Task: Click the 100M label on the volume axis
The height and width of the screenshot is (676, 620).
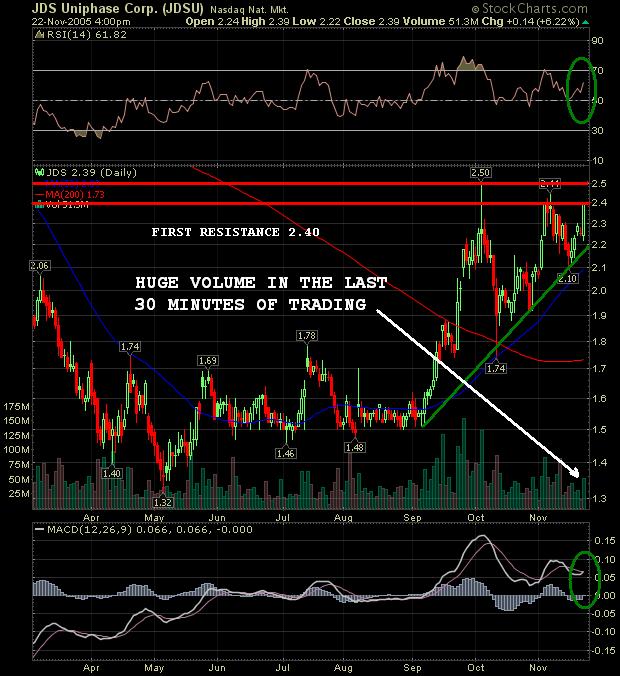Action: [16, 449]
